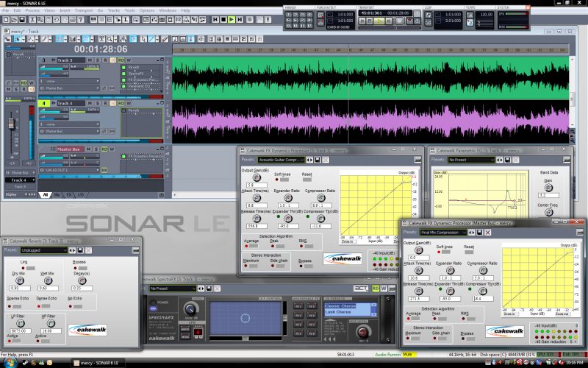Solo Track 3

(97, 60)
